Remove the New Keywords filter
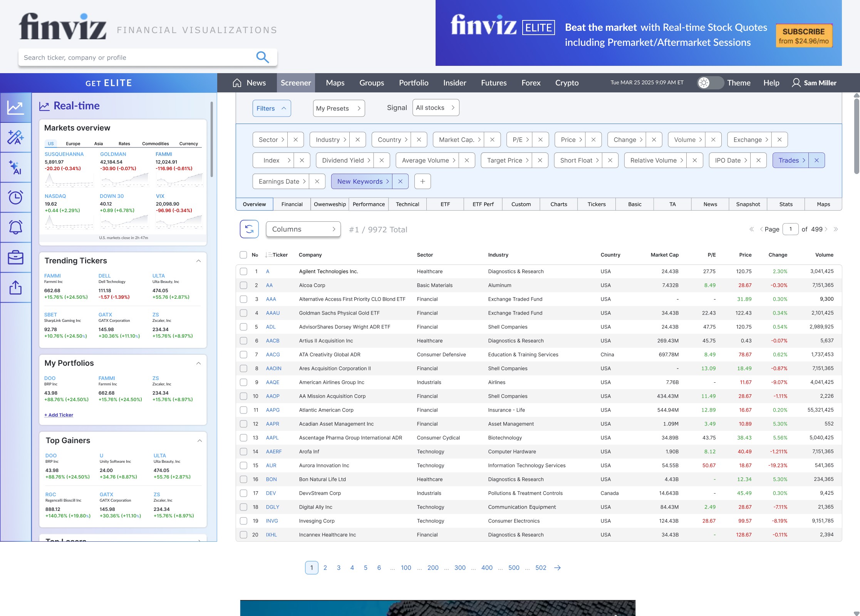860x616 pixels. (x=400, y=181)
